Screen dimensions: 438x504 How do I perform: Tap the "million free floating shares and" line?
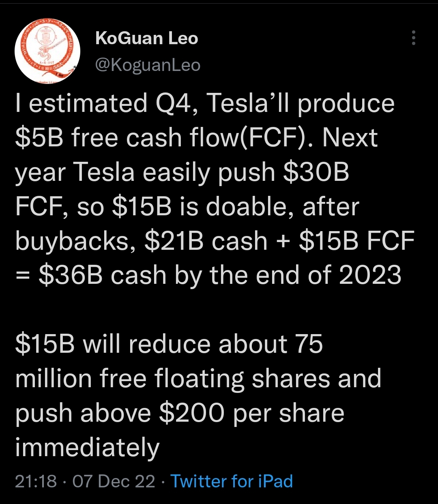pos(198,379)
